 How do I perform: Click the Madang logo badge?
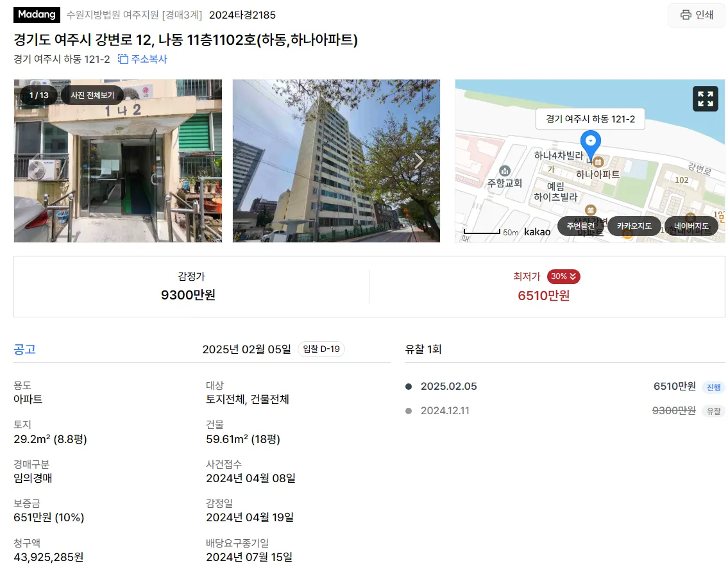(x=37, y=15)
